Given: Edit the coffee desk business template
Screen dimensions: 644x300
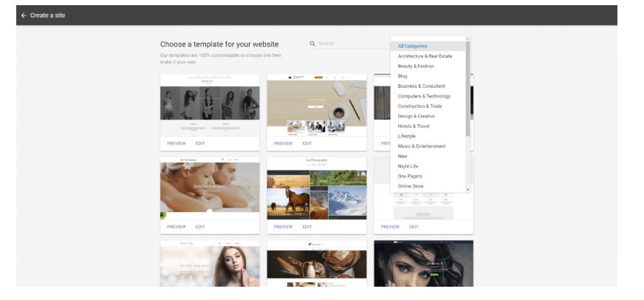Looking at the screenshot, I should [x=306, y=143].
